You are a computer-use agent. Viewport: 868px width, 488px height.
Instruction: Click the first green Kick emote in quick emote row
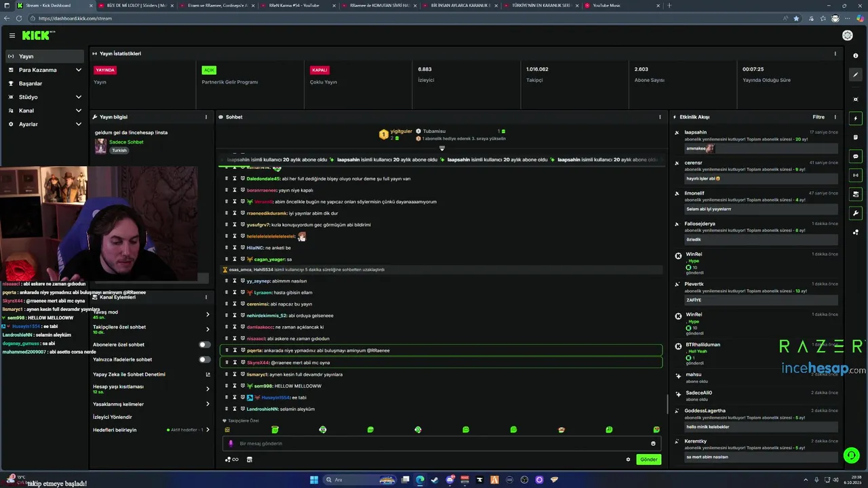click(275, 430)
